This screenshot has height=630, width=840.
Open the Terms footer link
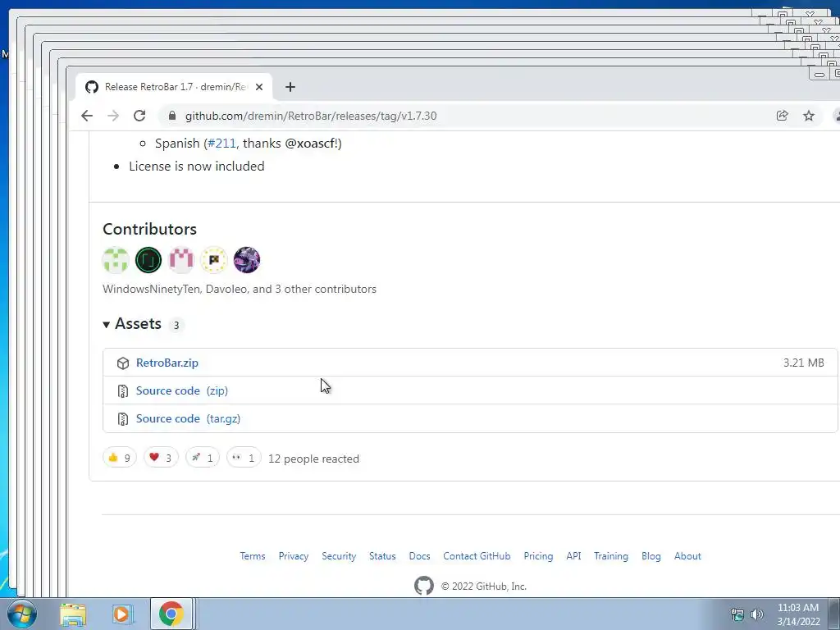click(x=253, y=556)
